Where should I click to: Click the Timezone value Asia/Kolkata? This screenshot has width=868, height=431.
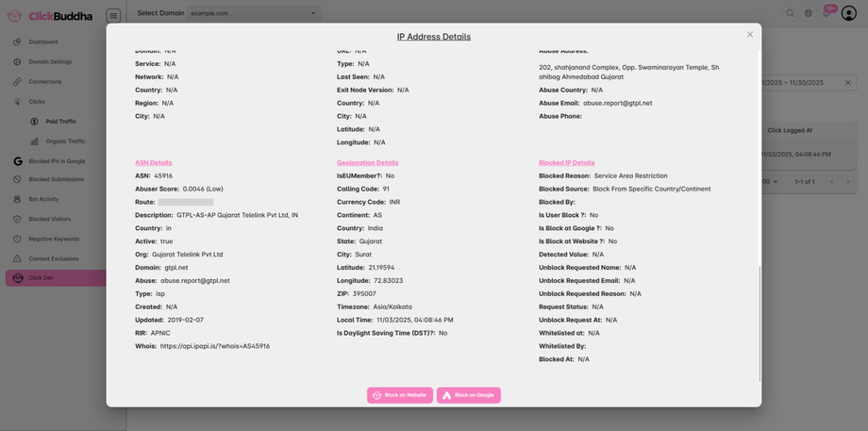pos(391,307)
